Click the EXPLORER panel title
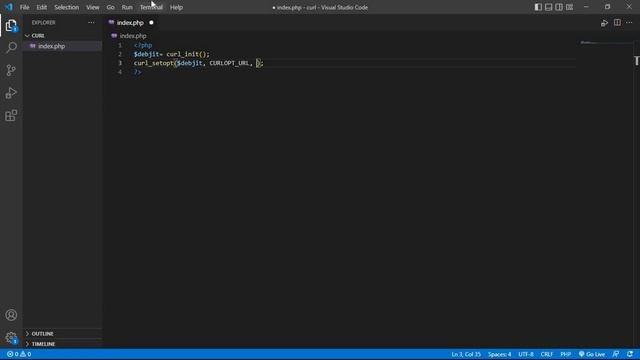The image size is (640, 360). coord(44,23)
